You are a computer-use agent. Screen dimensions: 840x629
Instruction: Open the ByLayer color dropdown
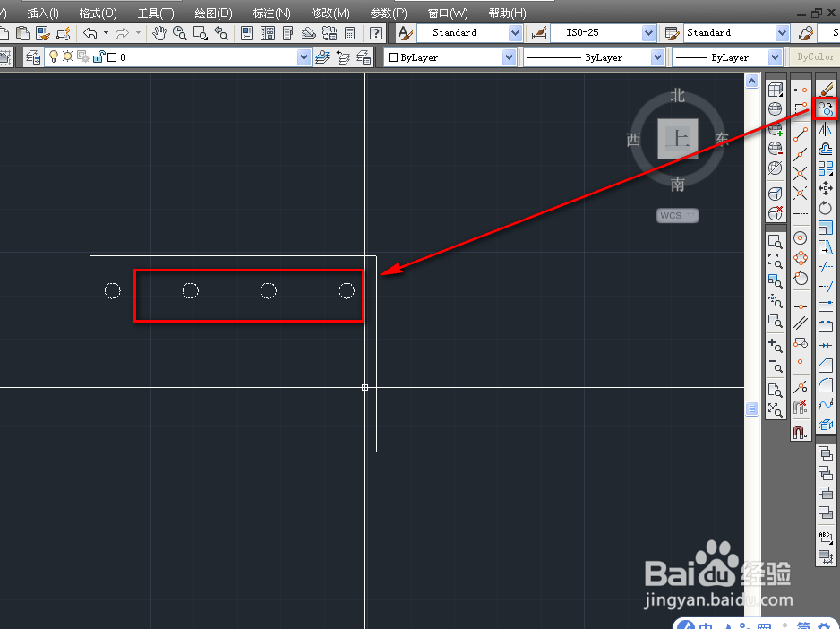click(x=509, y=56)
